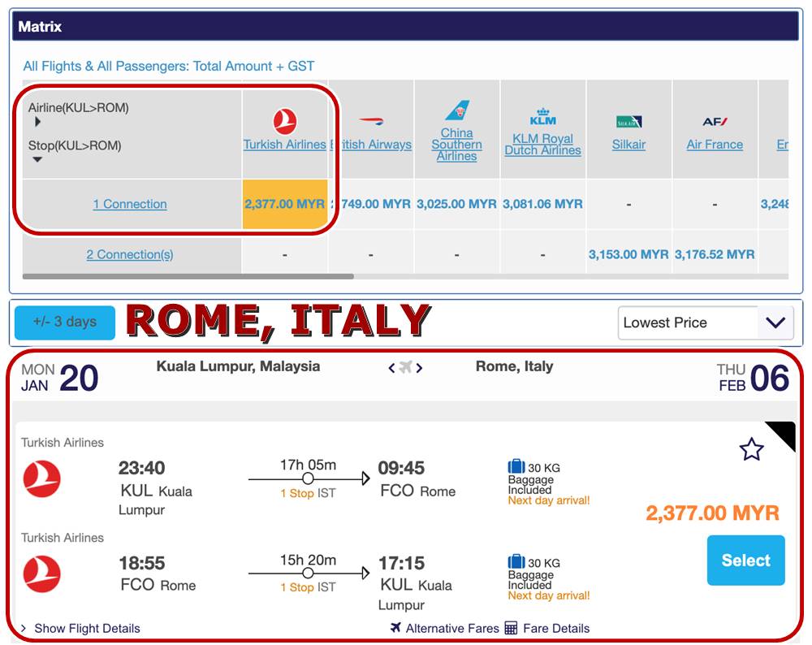The width and height of the screenshot is (812, 645).
Task: Click '1 Stop IST' under 15h 20m
Action: pyautogui.click(x=308, y=587)
